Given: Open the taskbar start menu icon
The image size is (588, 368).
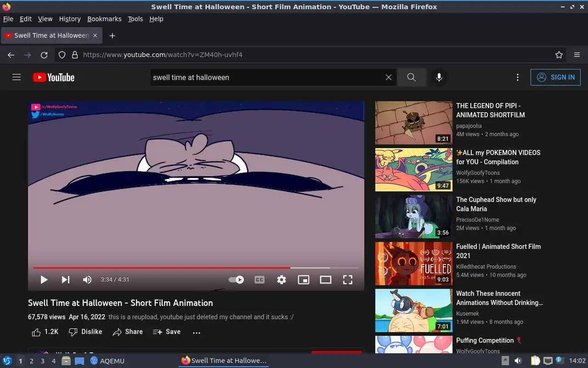Looking at the screenshot, I should tap(7, 361).
